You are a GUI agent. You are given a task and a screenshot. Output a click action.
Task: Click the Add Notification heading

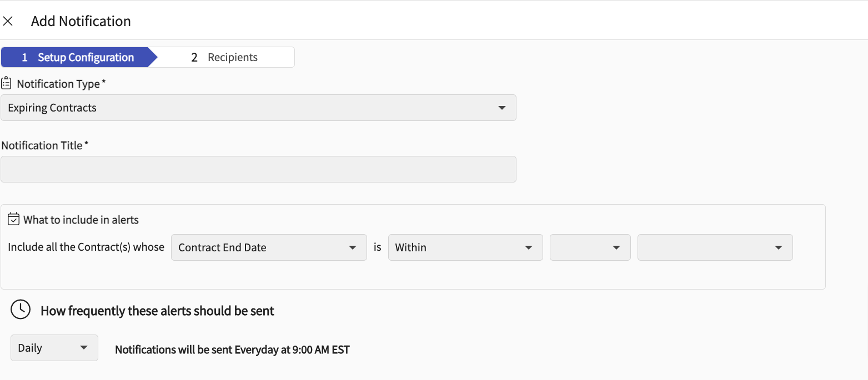pos(81,21)
